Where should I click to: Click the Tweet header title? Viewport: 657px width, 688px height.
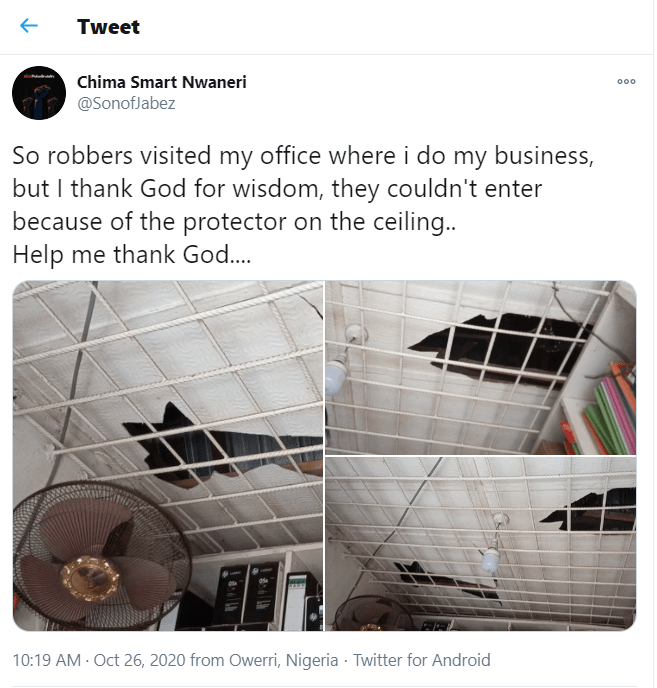[108, 27]
